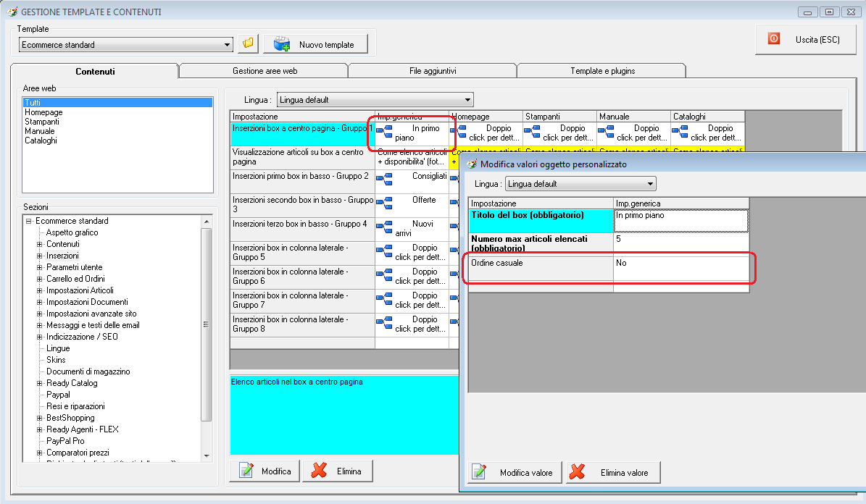Click the Nuovo template button
The width and height of the screenshot is (866, 504).
(315, 44)
